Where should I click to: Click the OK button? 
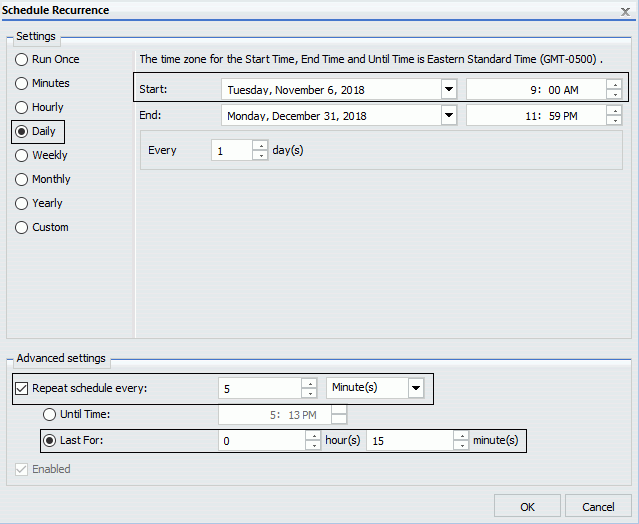coord(527,506)
